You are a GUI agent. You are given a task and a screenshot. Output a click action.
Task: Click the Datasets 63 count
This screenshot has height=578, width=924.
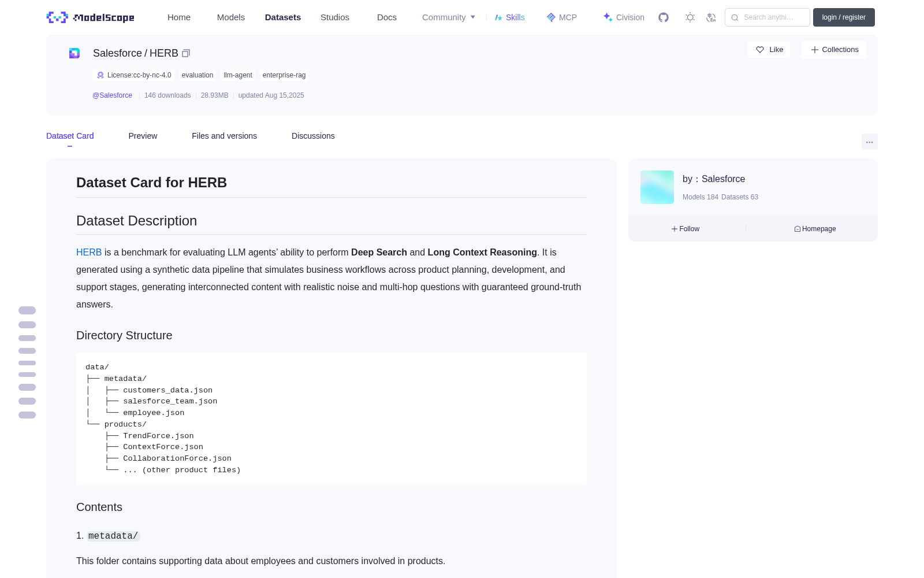[x=740, y=197]
